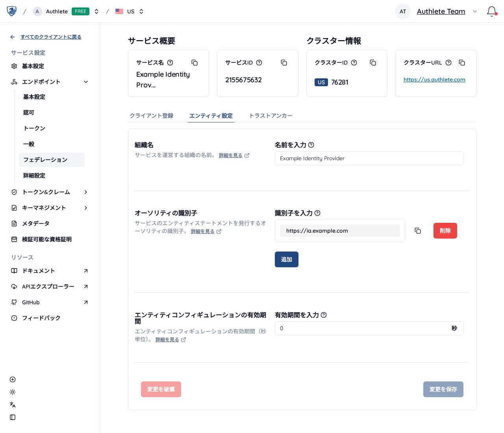Select フェデレーション in the sidebar
The width and height of the screenshot is (504, 433).
coord(52,160)
